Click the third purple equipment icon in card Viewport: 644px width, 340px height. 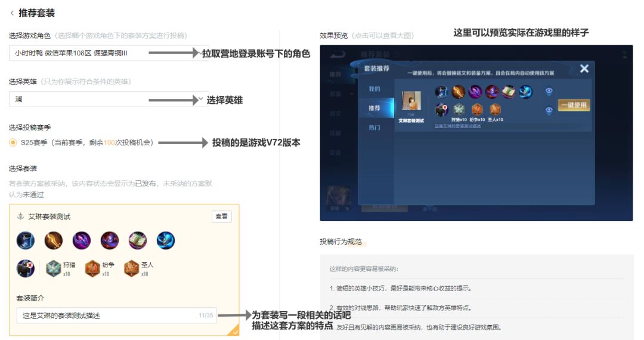coord(82,241)
